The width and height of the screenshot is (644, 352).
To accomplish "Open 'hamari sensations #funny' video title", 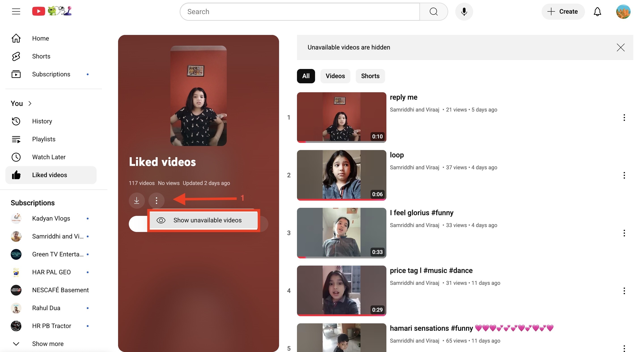I will pos(472,328).
